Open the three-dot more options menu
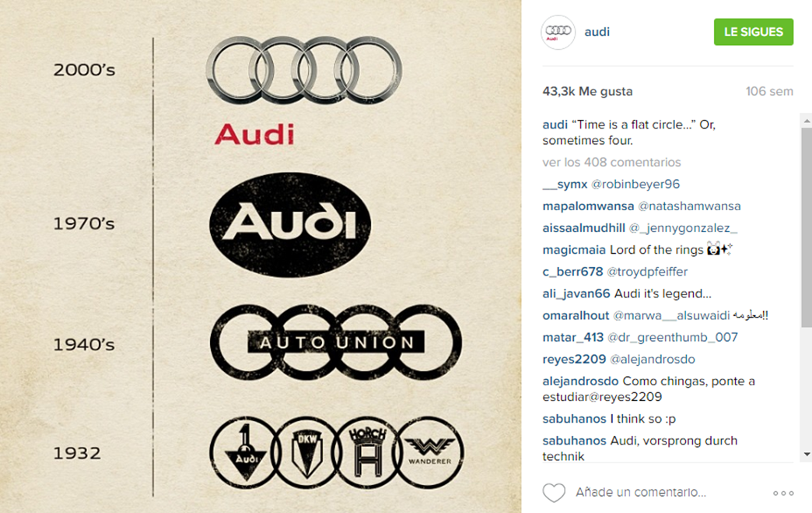Viewport: 812px width, 513px height. tap(783, 493)
